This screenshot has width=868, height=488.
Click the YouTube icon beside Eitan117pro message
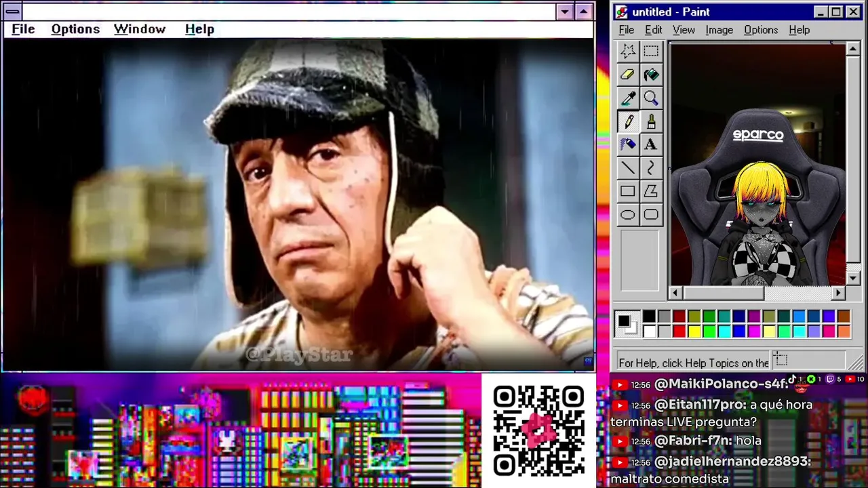click(x=620, y=405)
